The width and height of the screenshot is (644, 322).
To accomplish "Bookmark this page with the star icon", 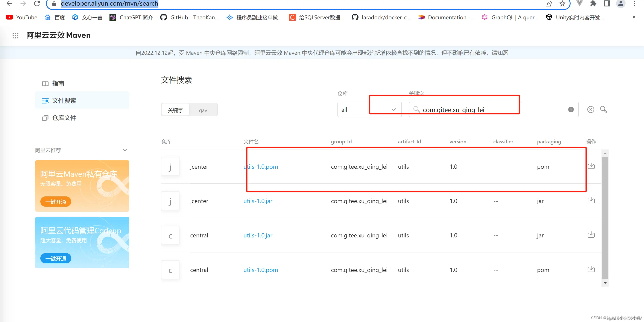I will coord(562,3).
